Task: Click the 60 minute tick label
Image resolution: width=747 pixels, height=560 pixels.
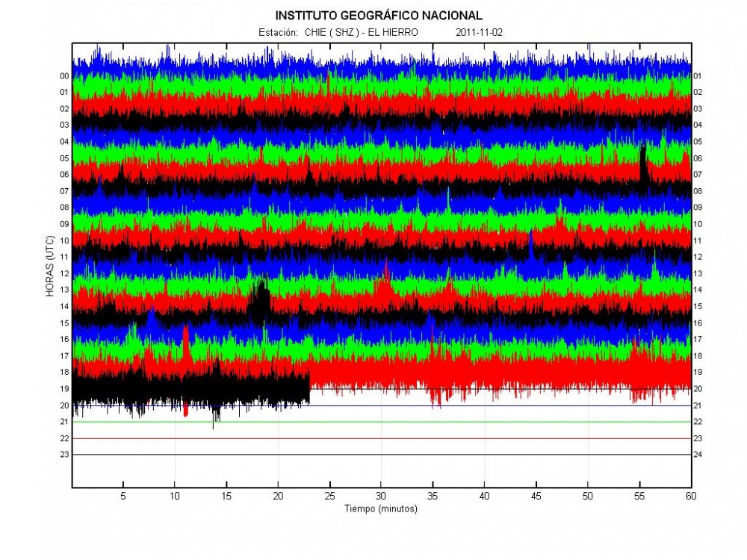Action: click(689, 495)
